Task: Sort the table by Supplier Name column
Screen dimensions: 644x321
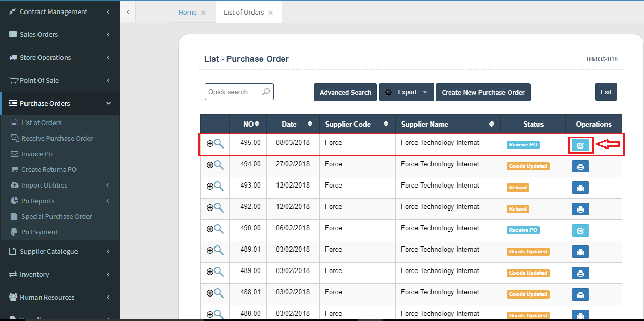Action: tap(491, 124)
